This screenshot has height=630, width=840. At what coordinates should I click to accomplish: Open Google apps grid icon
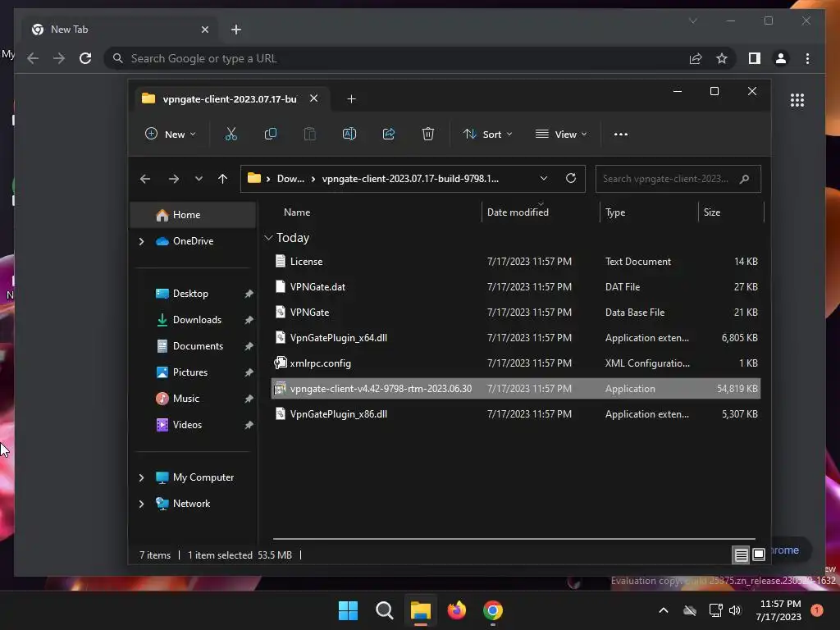[797, 100]
